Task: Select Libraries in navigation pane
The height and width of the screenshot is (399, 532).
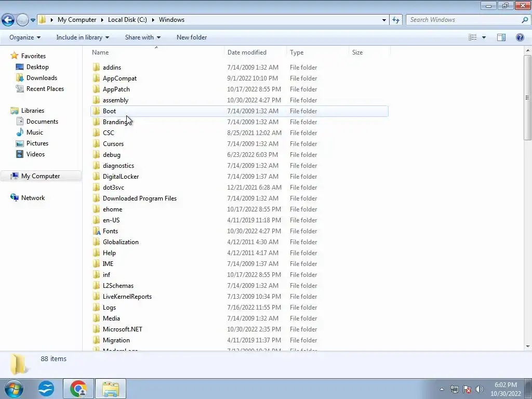Action: [33, 111]
